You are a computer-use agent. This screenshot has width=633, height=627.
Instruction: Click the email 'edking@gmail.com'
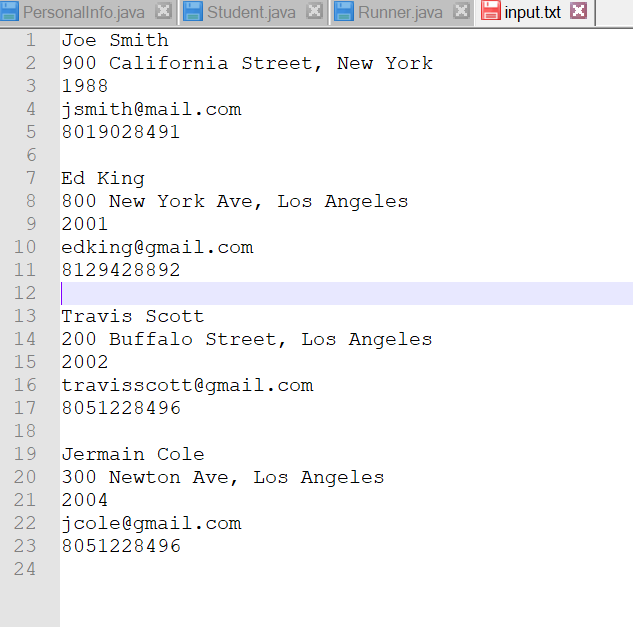click(157, 247)
